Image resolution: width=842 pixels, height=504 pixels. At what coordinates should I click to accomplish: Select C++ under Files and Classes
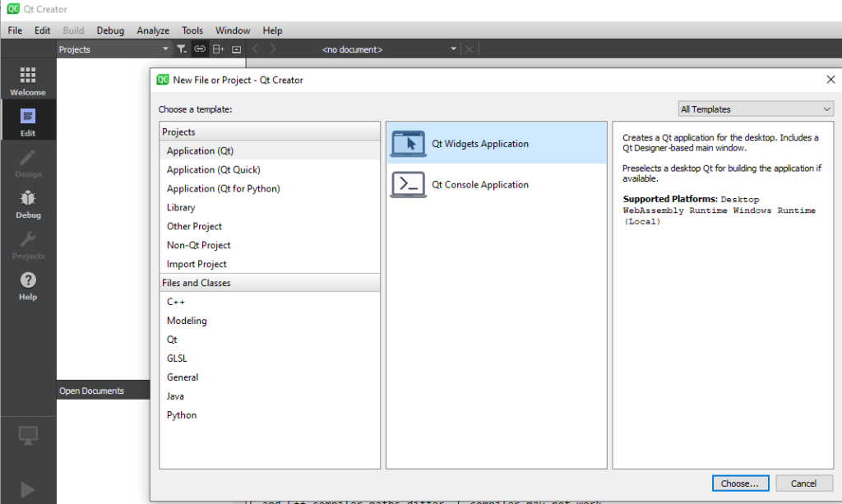point(270,302)
